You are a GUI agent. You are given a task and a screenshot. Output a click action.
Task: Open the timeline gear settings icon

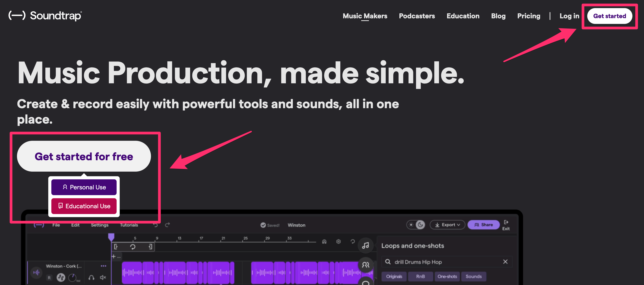(338, 242)
